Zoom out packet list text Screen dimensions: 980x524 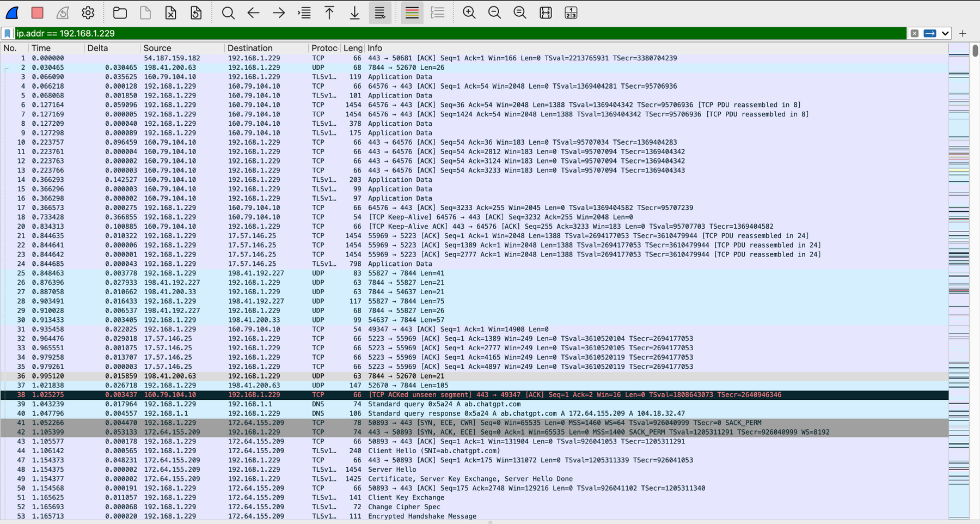tap(494, 13)
